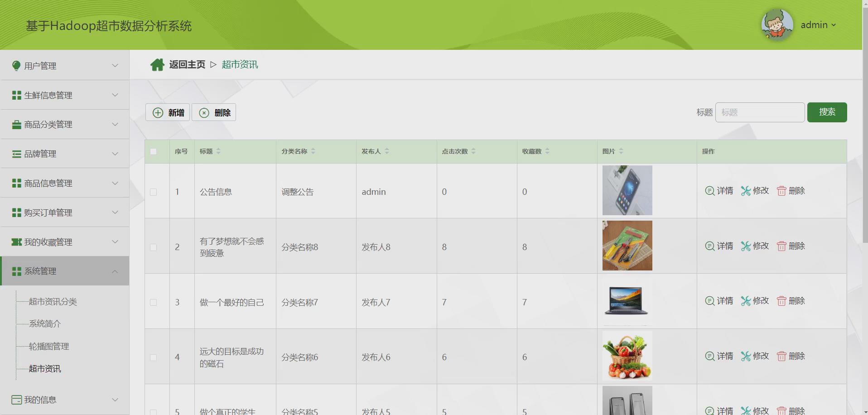Expand the 商品信息管理 menu chevron
868x415 pixels.
[115, 183]
